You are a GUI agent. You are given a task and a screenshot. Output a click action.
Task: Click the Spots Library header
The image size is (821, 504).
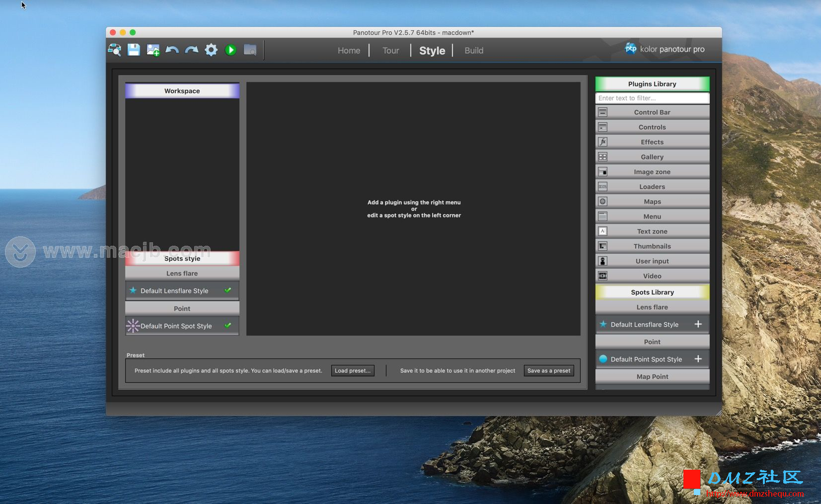click(x=652, y=292)
